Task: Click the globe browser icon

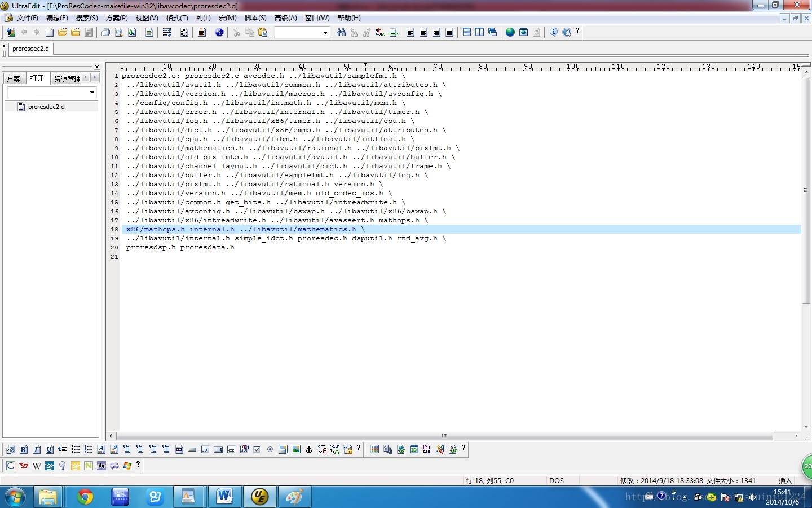Action: click(x=510, y=32)
